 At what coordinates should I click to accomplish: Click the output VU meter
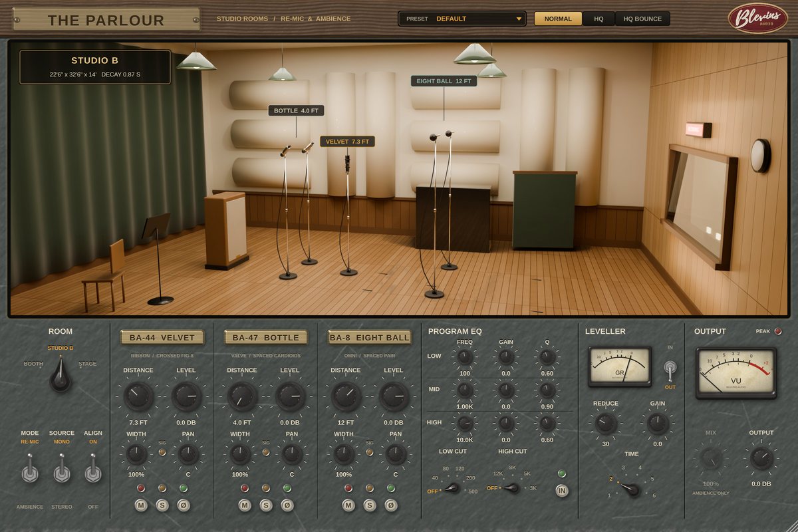coord(735,372)
